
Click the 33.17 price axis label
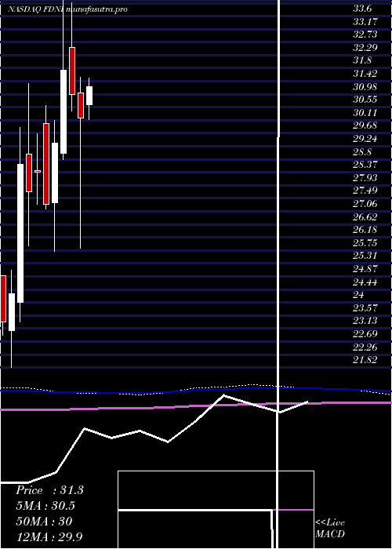365,22
